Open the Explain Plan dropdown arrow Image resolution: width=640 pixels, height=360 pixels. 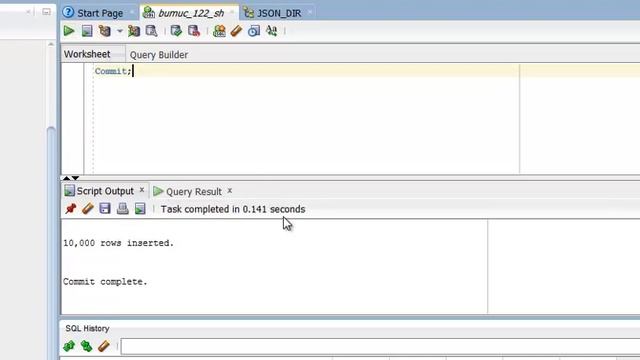120,31
